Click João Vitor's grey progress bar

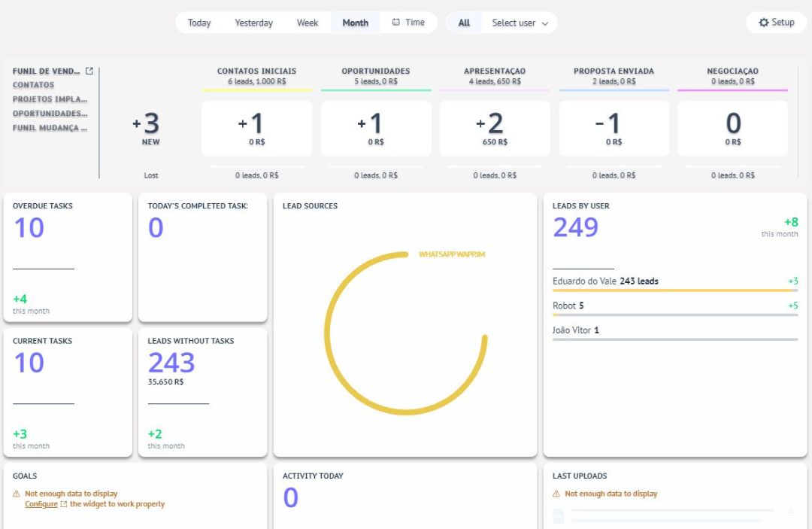675,339
